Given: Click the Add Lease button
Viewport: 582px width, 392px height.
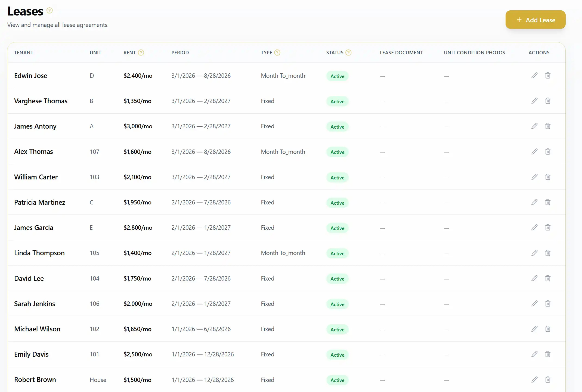Looking at the screenshot, I should click(x=535, y=20).
